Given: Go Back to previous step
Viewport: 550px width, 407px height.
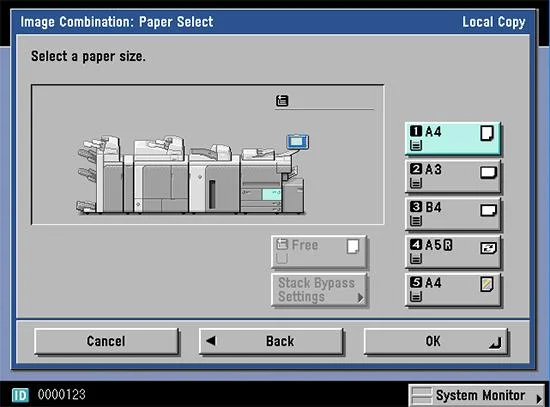Looking at the screenshot, I should click(271, 341).
